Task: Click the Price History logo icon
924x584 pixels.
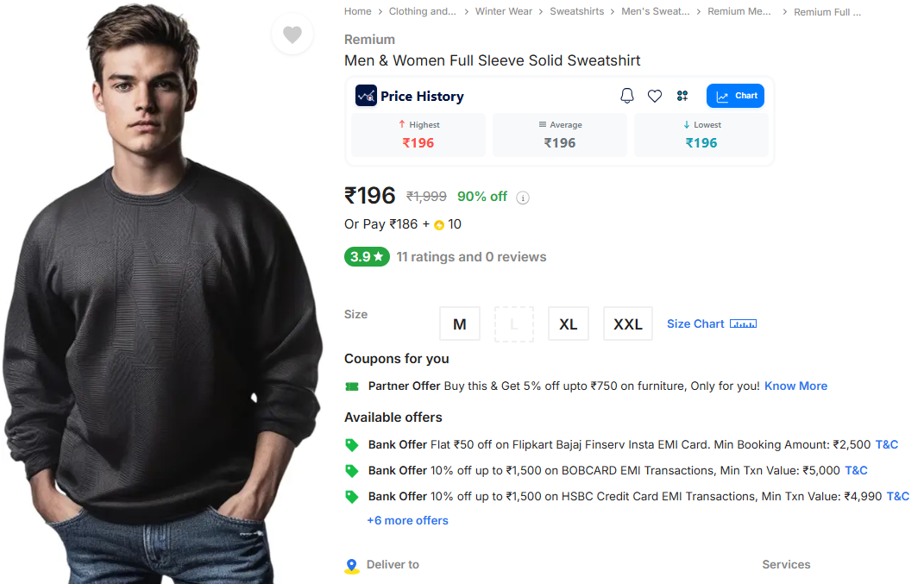Action: coord(366,96)
